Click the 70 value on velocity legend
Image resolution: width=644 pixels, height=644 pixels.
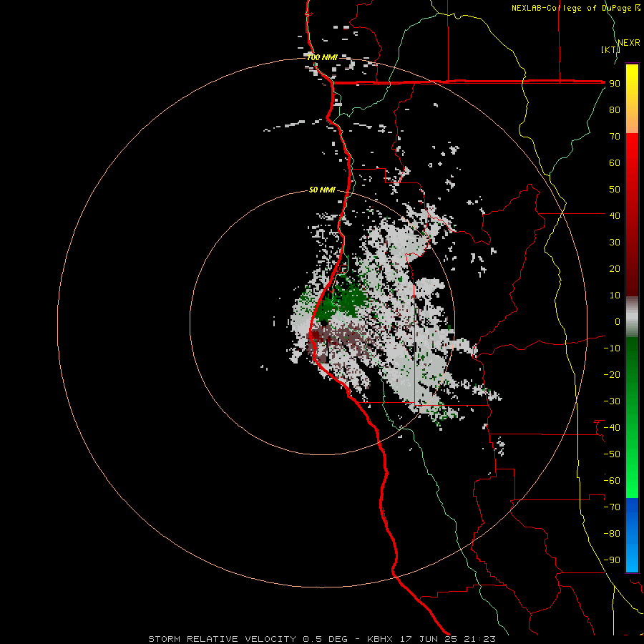coord(615,137)
